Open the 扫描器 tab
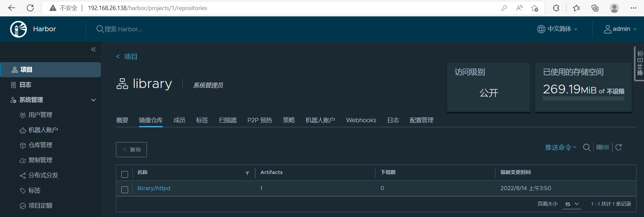644x217 pixels. [228, 120]
